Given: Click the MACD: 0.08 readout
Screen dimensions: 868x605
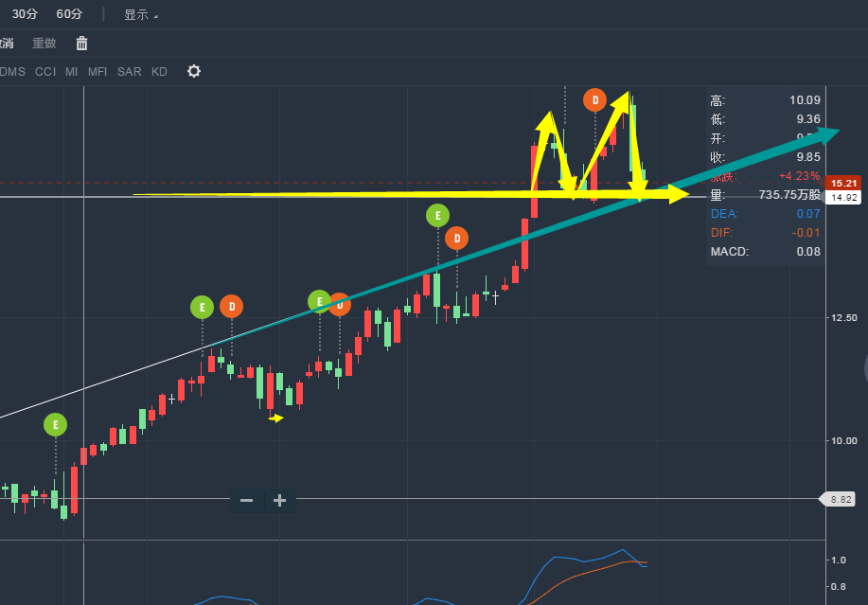Looking at the screenshot, I should pyautogui.click(x=765, y=251).
